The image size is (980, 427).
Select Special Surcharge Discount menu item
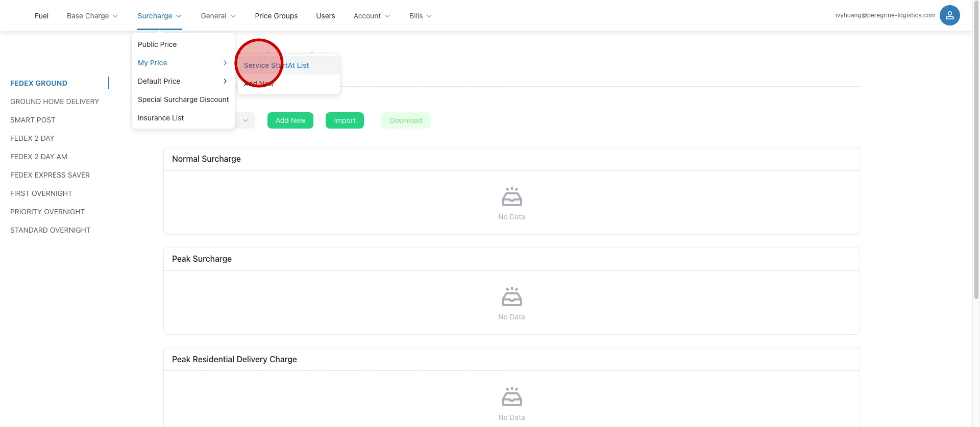[183, 99]
